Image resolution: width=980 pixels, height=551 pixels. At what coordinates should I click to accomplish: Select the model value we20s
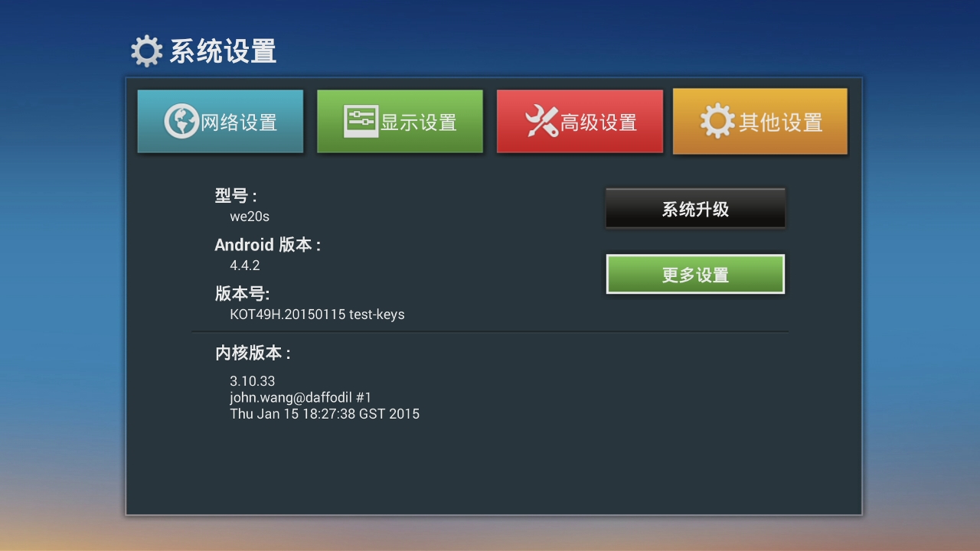tap(250, 217)
